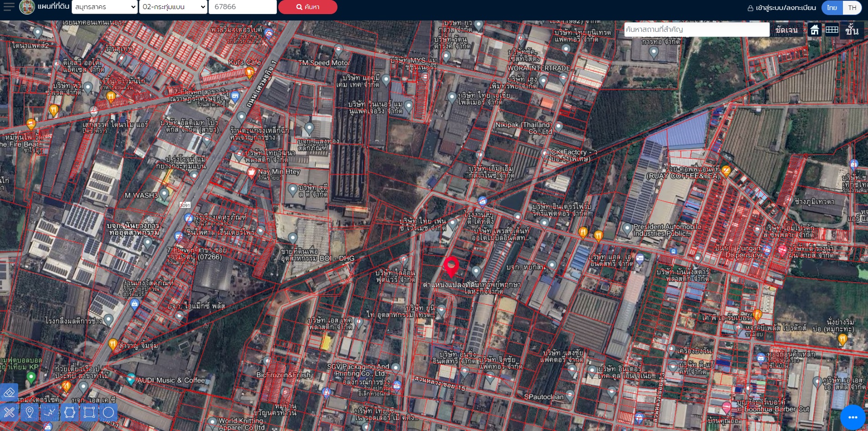Open the ชั้น layers menu
The image size is (868, 431).
tap(852, 30)
